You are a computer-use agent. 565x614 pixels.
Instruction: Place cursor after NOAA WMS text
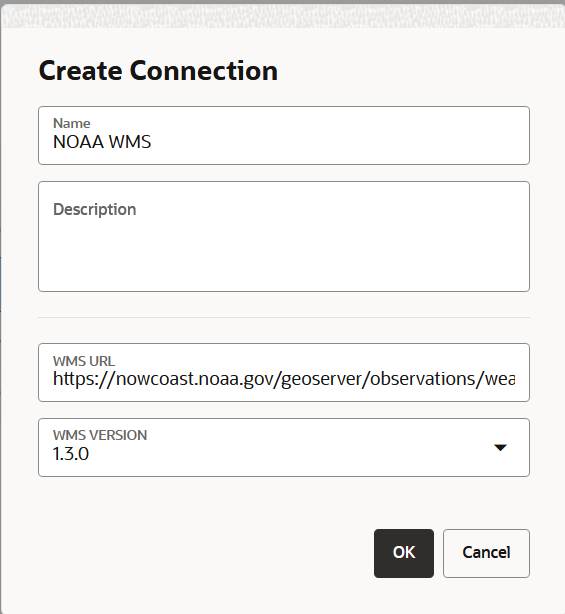[152, 142]
